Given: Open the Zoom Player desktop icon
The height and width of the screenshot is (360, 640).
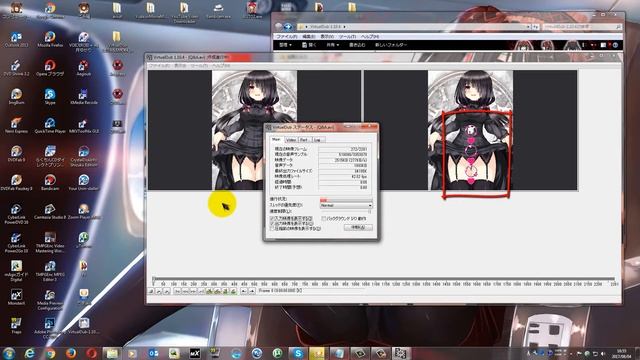Looking at the screenshot, I should [x=83, y=211].
